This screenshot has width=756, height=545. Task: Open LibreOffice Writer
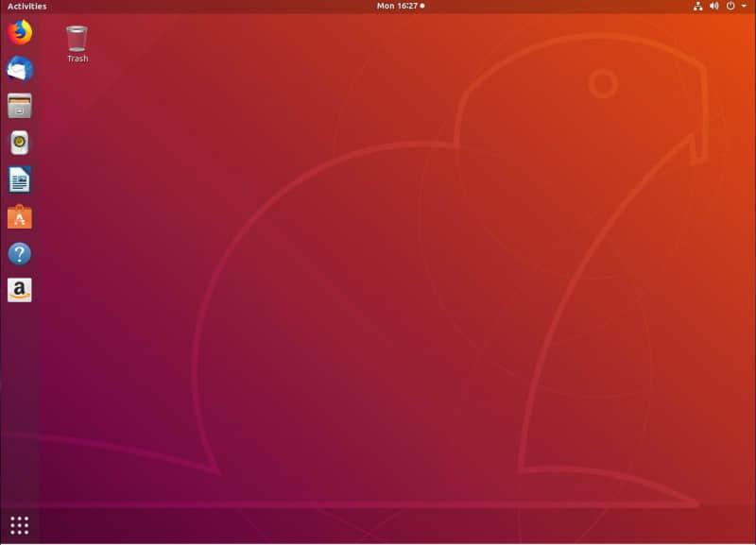click(x=17, y=179)
